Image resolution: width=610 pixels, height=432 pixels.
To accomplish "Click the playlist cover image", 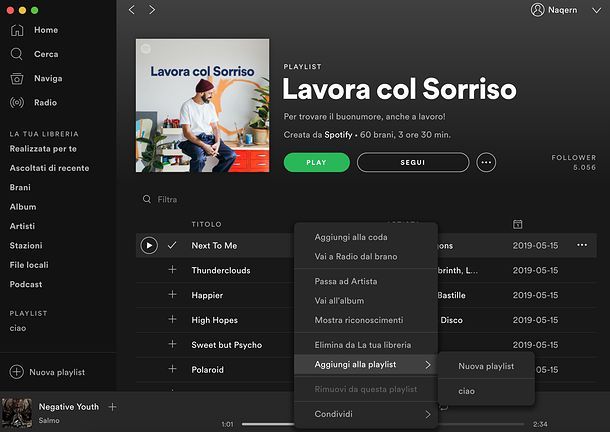I will pos(202,105).
